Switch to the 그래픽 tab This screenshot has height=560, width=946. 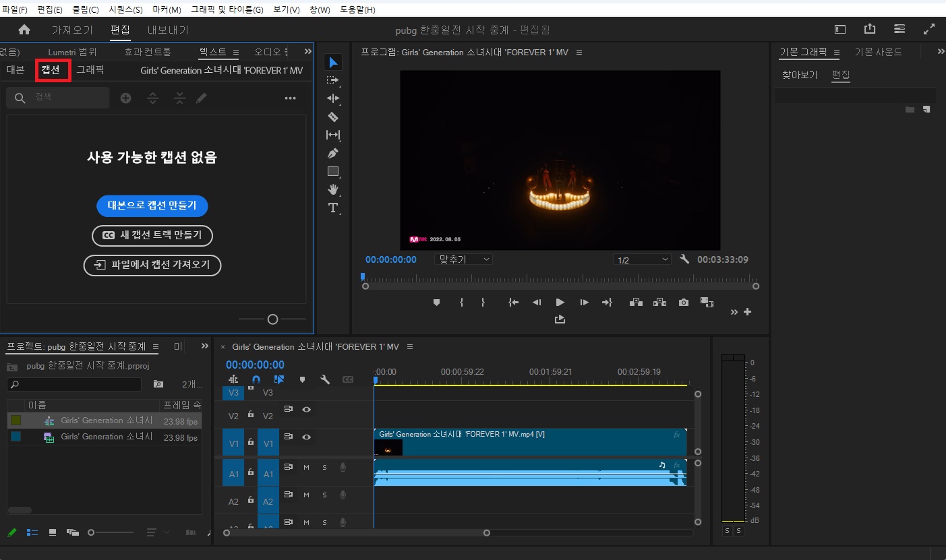click(90, 69)
